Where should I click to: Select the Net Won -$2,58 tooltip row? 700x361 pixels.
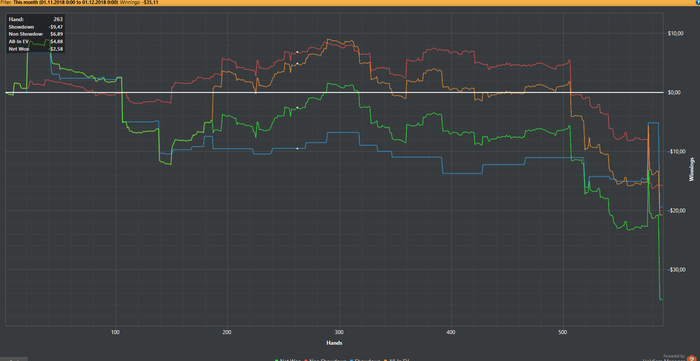point(36,48)
